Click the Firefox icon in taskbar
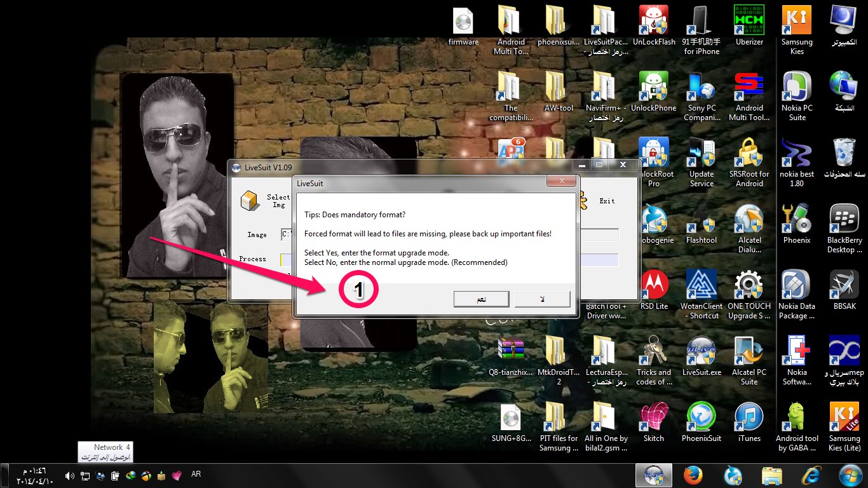The image size is (868, 488). (693, 475)
